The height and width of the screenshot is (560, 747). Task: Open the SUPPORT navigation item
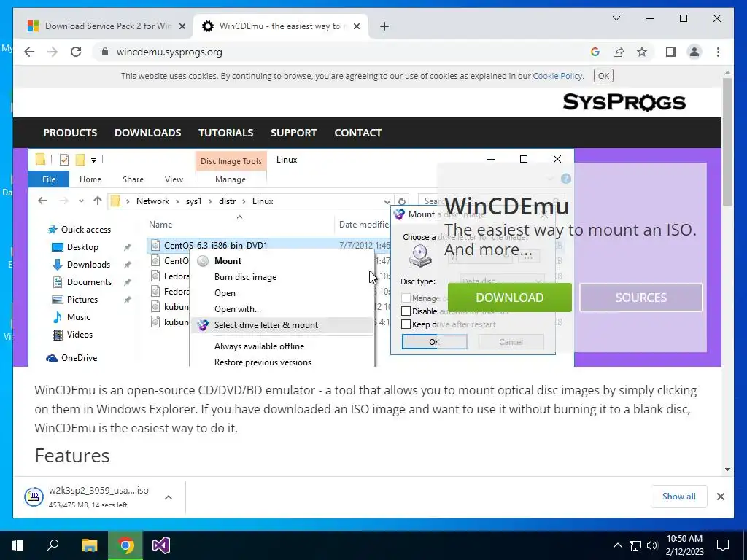pos(294,133)
